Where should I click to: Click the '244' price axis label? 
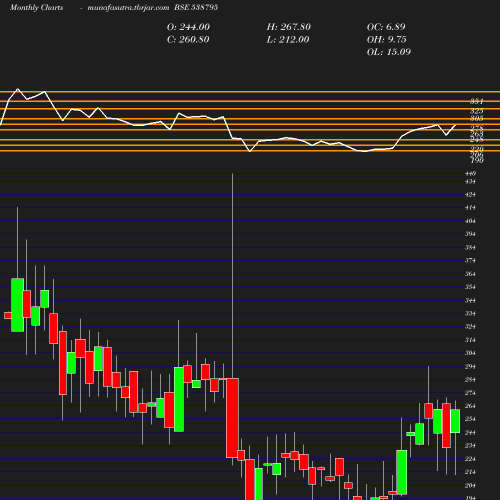coord(470,433)
